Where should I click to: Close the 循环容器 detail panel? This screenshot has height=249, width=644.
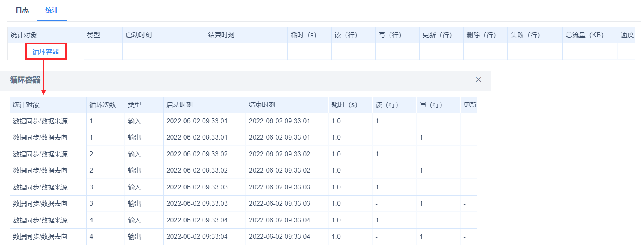tap(479, 80)
